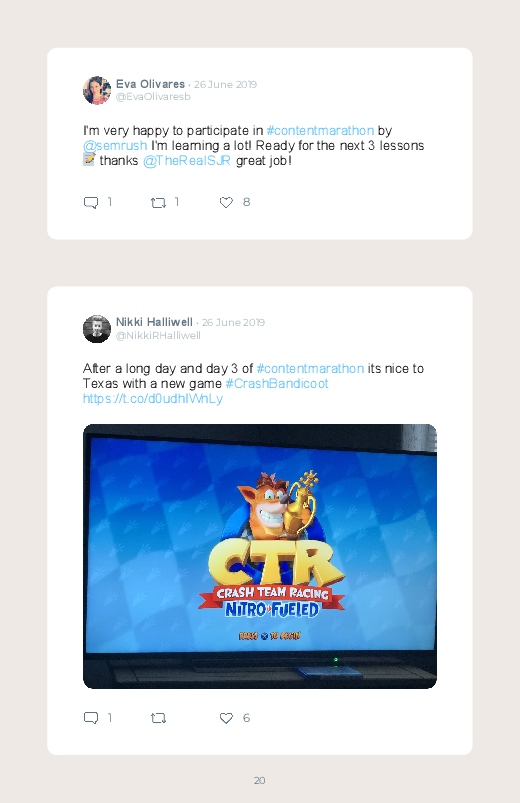The width and height of the screenshot is (520, 803).
Task: Open the @semrush mention link
Action: click(115, 145)
